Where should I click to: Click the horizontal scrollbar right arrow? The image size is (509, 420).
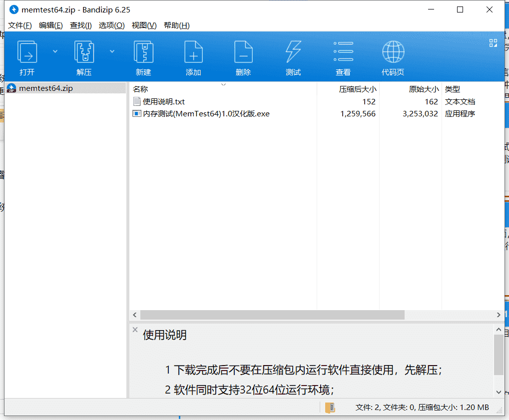[x=499, y=315]
